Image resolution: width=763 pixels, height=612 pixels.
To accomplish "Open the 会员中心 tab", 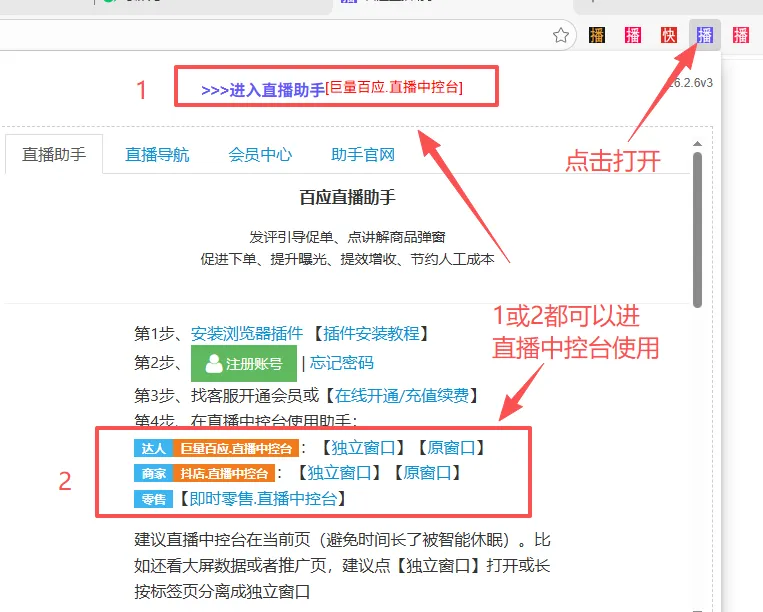I will click(x=260, y=154).
